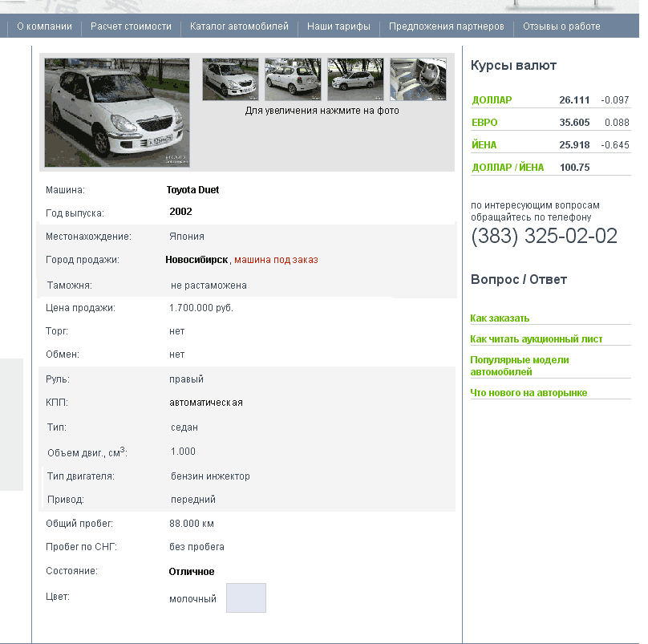
Task: Enlarge the main Toyota Duet photo
Action: (x=117, y=112)
